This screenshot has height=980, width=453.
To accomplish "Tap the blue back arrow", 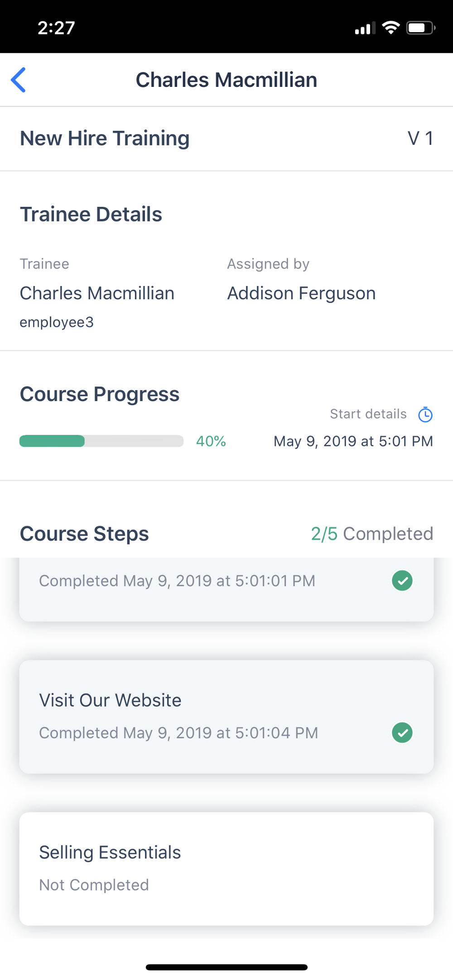I will tap(19, 80).
